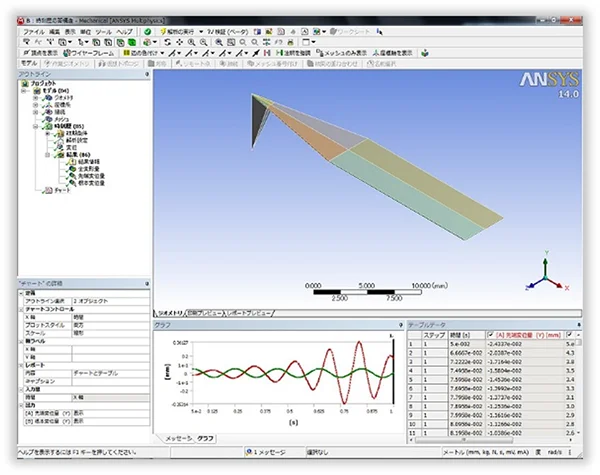Open the 単位 menu
This screenshot has width=600, height=475.
click(x=85, y=32)
